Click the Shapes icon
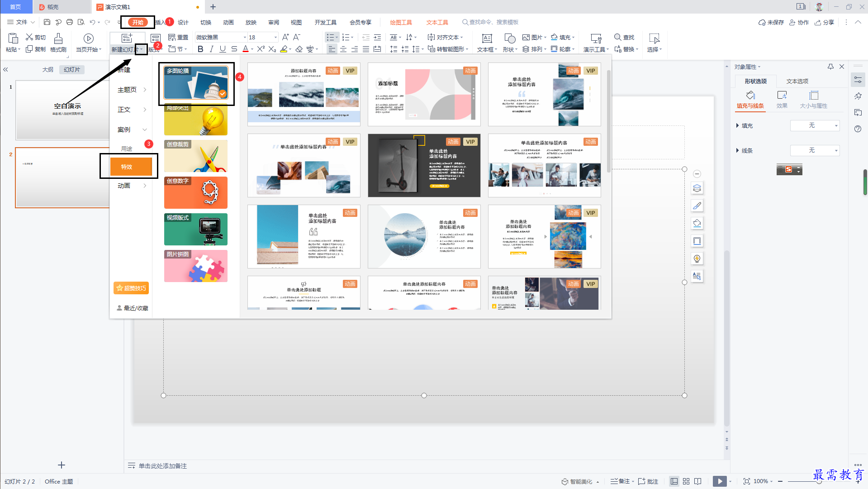 tap(510, 38)
